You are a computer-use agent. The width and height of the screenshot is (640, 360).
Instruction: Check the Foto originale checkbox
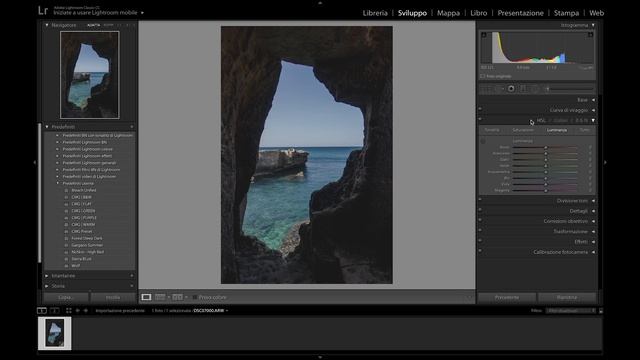[x=482, y=76]
